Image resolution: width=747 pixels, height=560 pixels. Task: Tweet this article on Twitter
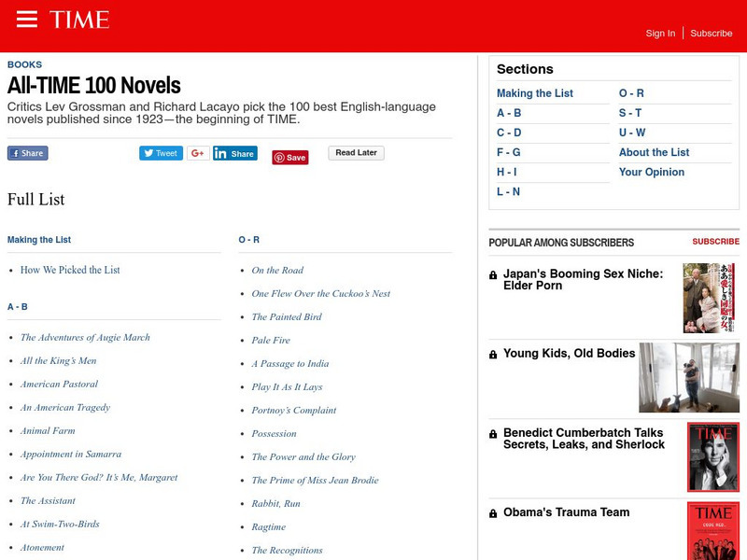coord(161,153)
